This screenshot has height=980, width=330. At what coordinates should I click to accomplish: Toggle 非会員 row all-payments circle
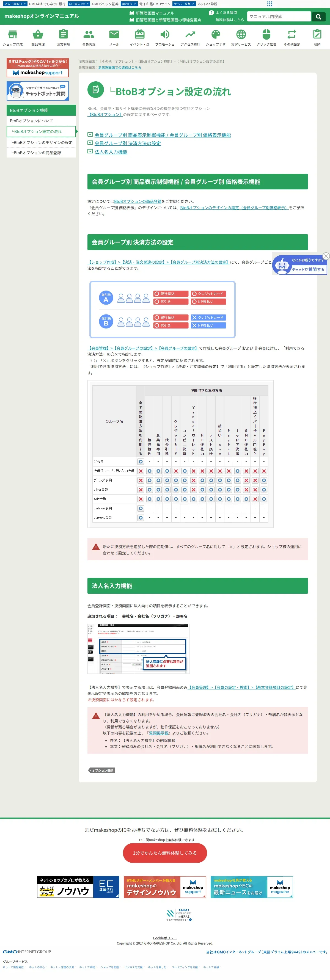pyautogui.click(x=141, y=462)
